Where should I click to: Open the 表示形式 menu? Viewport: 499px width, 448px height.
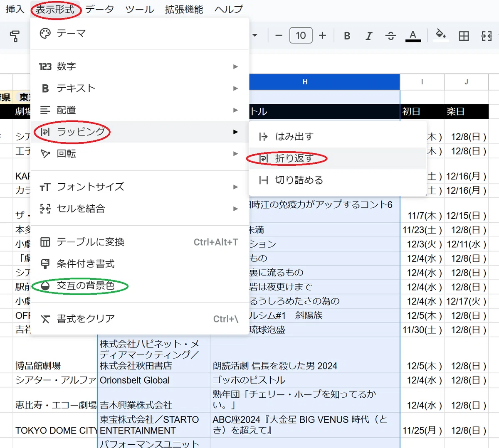(55, 9)
